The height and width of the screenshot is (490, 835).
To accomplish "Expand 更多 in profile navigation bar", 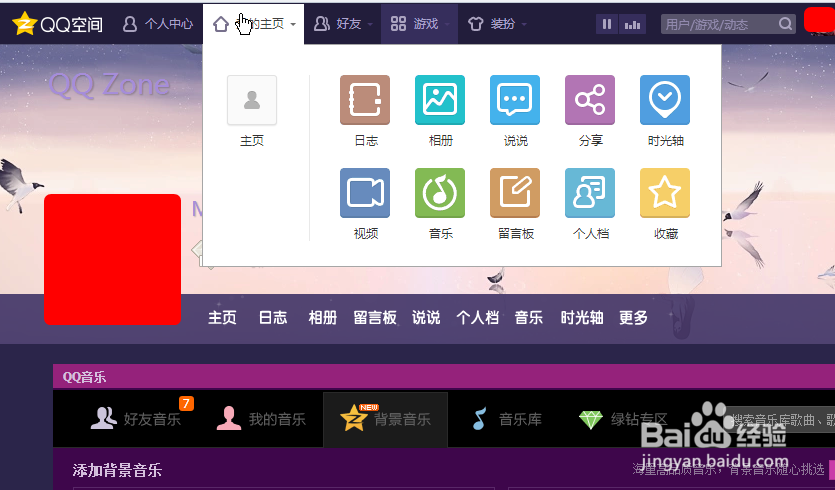I will (633, 318).
